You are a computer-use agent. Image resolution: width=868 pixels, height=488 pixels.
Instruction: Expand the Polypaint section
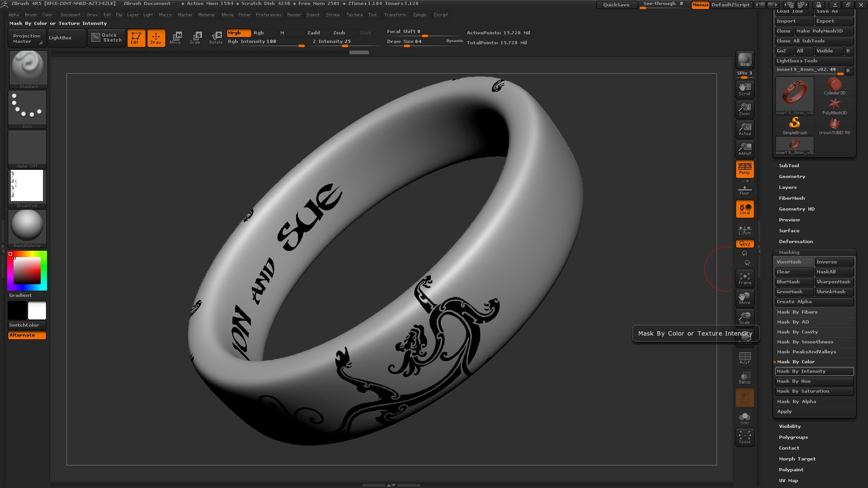click(x=791, y=470)
